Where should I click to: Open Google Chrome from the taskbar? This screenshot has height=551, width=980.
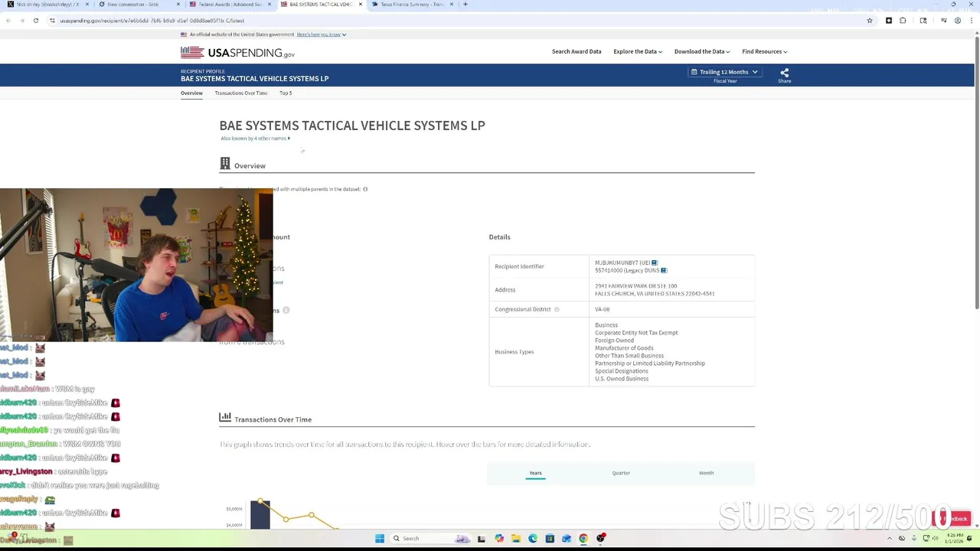tap(583, 538)
